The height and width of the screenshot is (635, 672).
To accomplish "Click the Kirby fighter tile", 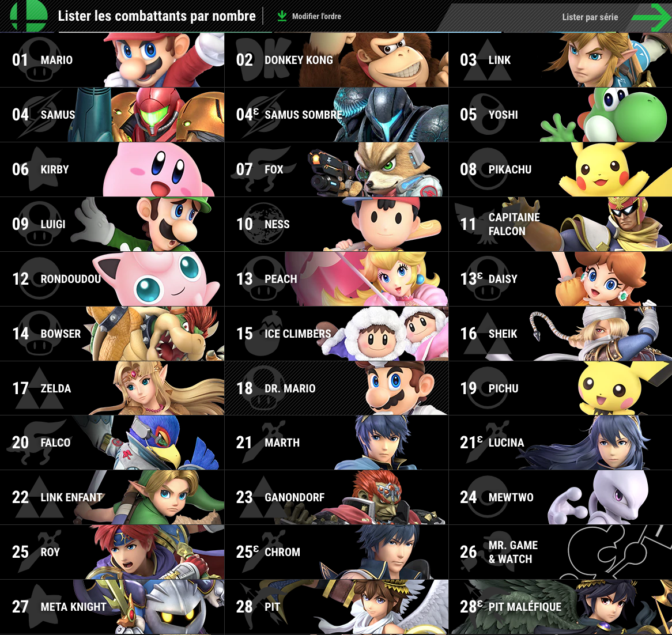I will point(112,169).
